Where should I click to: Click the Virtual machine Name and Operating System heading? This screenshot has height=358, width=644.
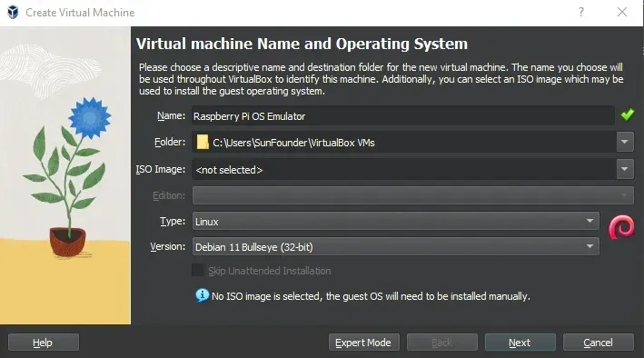302,44
